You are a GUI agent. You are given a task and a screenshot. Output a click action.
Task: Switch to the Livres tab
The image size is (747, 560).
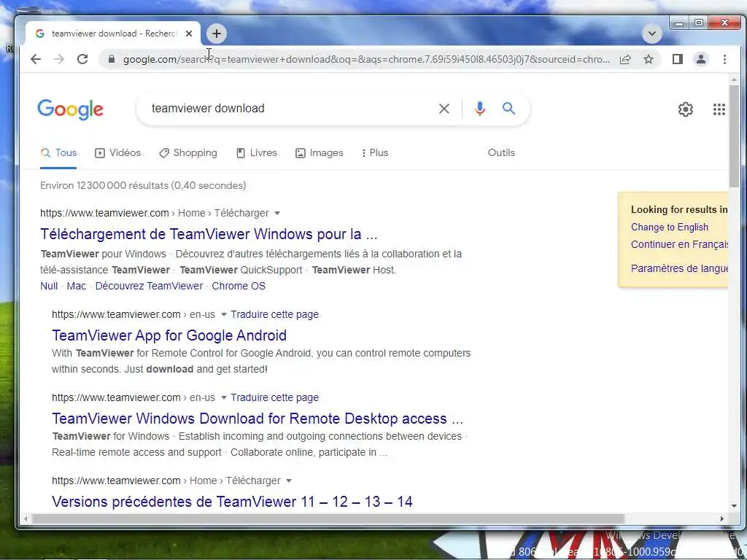(256, 152)
